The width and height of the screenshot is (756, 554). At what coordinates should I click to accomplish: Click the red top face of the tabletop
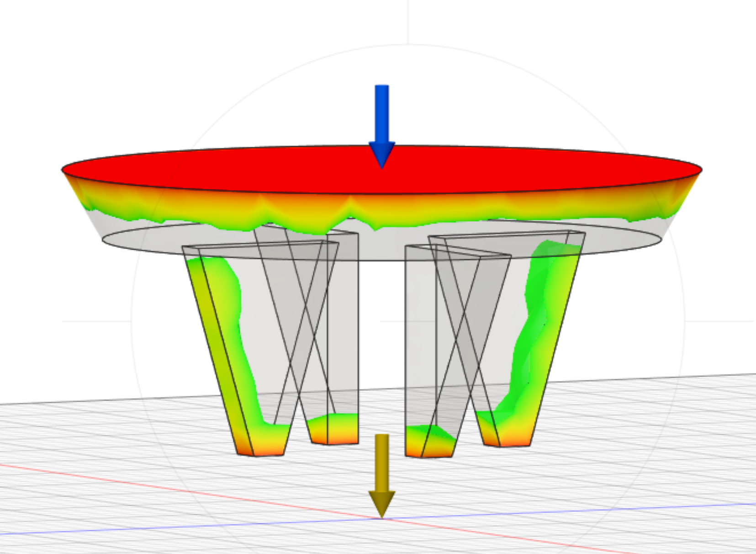[382, 170]
